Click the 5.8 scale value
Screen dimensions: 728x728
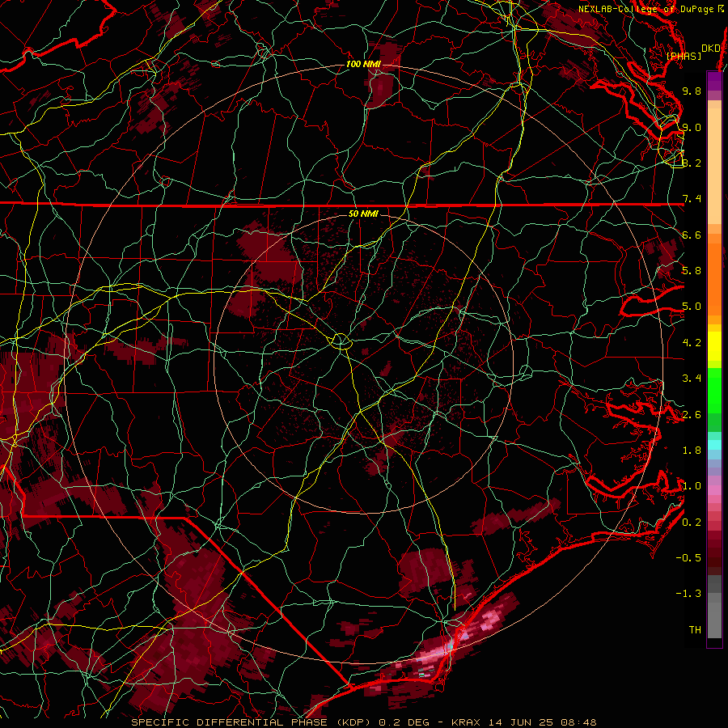(x=692, y=270)
